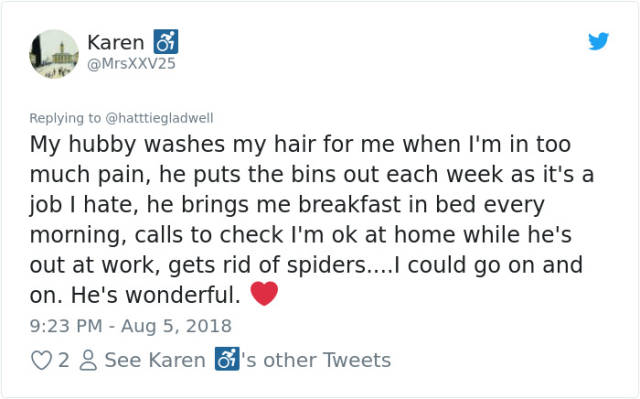Image resolution: width=640 pixels, height=399 pixels.
Task: Click the "'s other Tweets" text
Action: [316, 360]
